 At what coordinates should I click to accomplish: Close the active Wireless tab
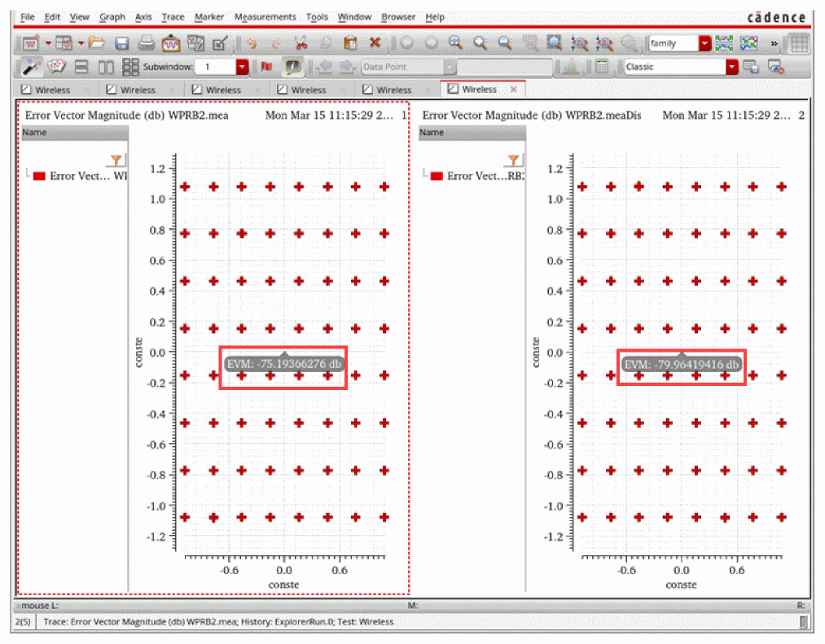point(514,90)
